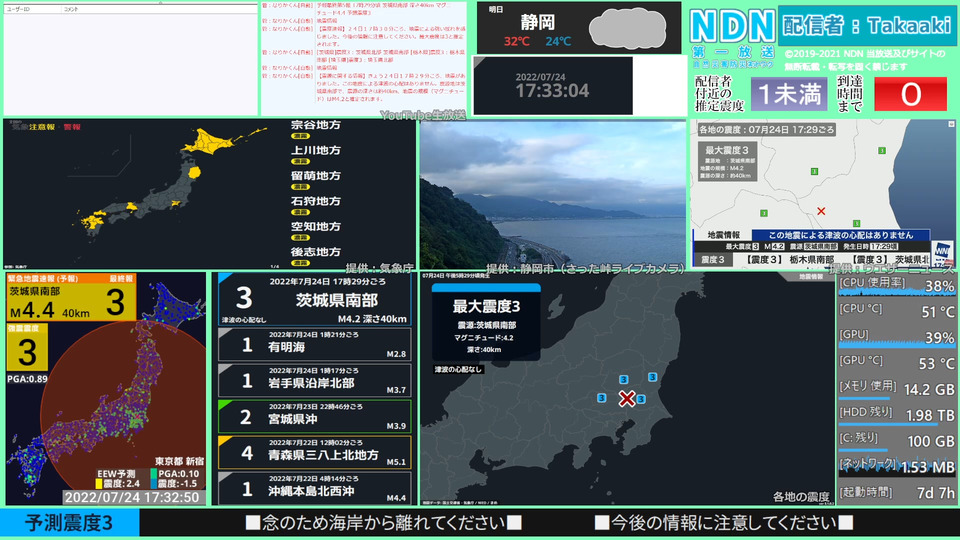
Task: Click the ネットワーク 1.53 MB graph
Action: click(x=896, y=467)
